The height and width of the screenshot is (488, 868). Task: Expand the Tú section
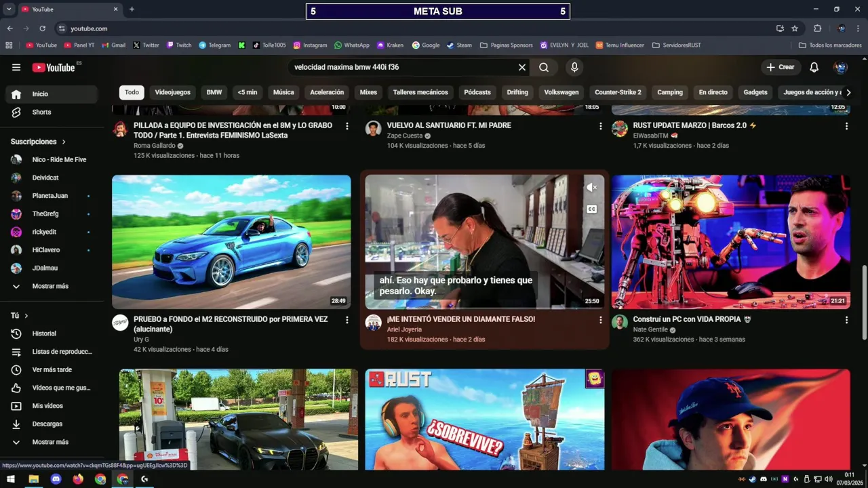20,316
